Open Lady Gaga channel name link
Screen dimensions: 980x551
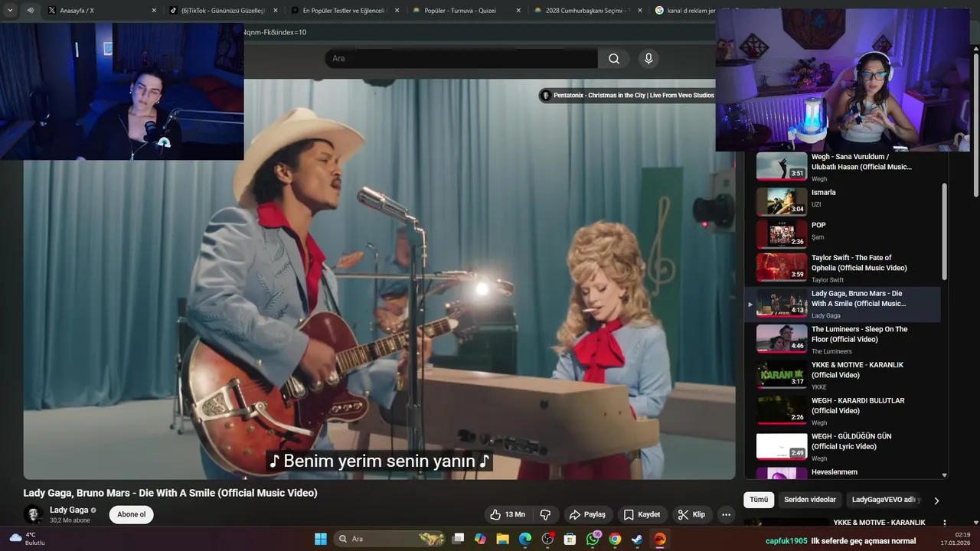pyautogui.click(x=69, y=510)
